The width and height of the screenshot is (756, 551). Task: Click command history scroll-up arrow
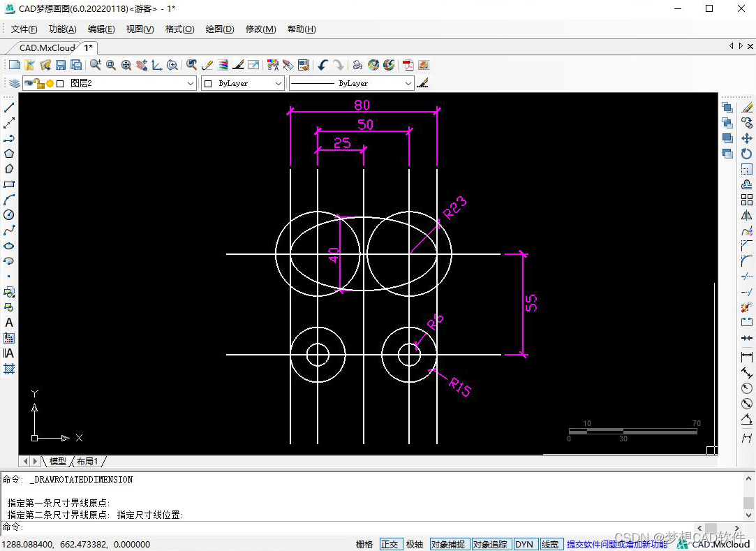tap(749, 478)
